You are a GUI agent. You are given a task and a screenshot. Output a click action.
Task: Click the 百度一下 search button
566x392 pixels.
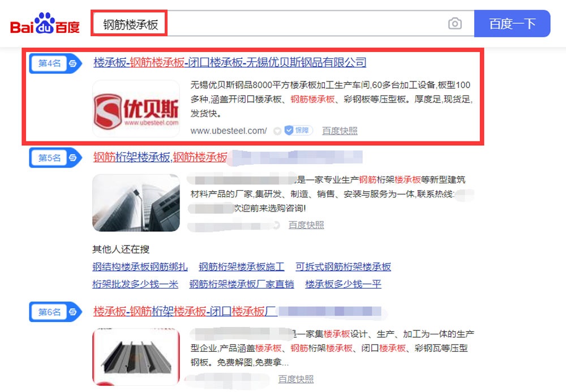coord(512,24)
